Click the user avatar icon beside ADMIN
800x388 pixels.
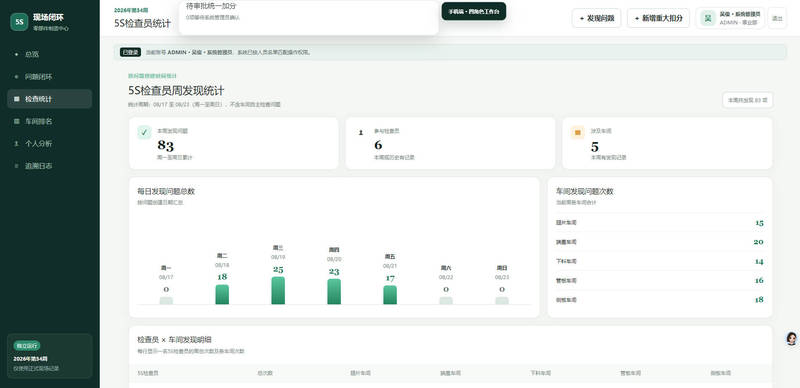(708, 18)
